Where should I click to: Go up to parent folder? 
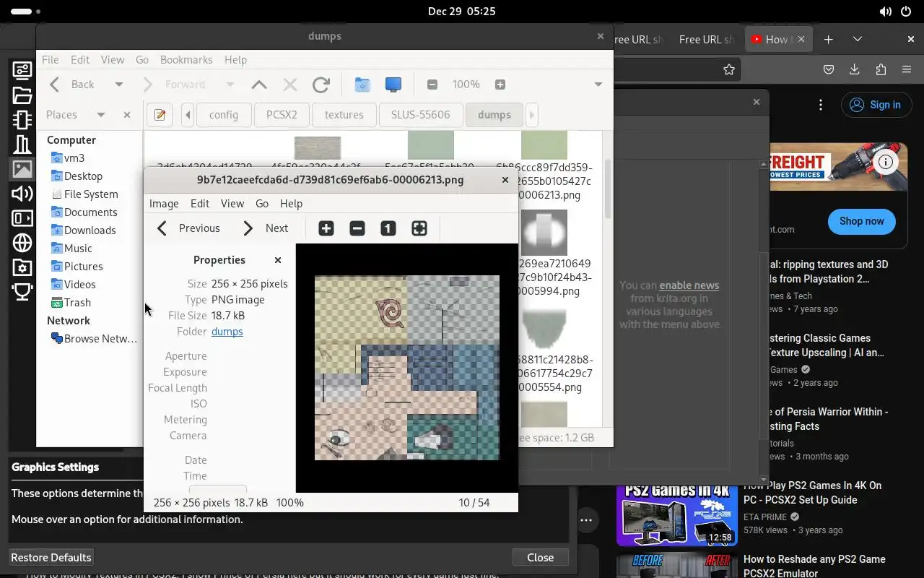click(259, 85)
